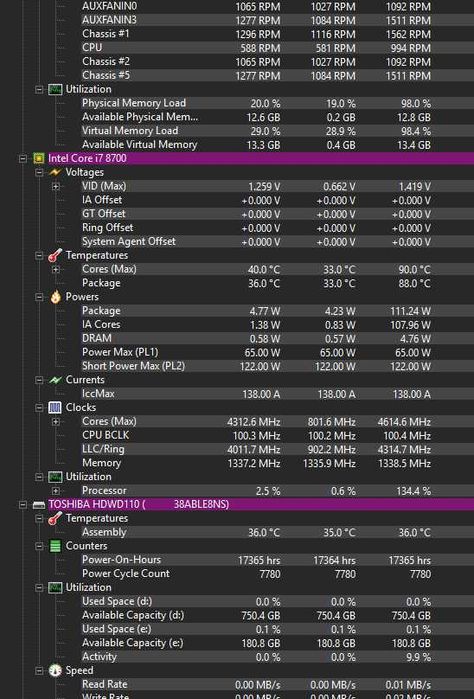Select the Intel Core i7 8700 header
474x699 pixels.
click(x=260, y=158)
